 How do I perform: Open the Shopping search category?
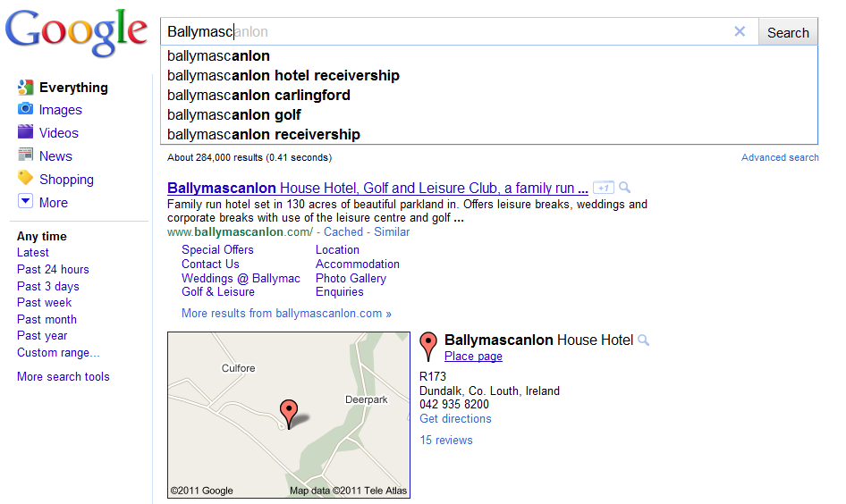(x=66, y=180)
